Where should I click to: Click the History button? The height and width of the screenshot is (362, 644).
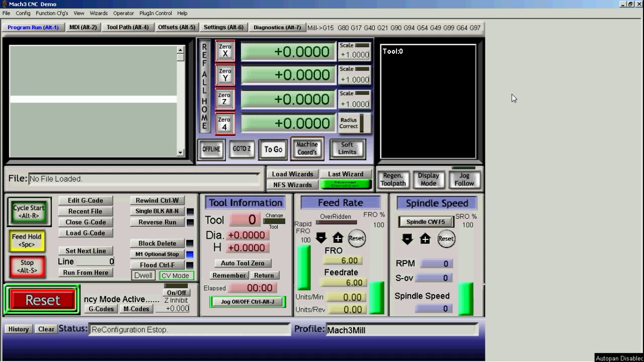18,329
